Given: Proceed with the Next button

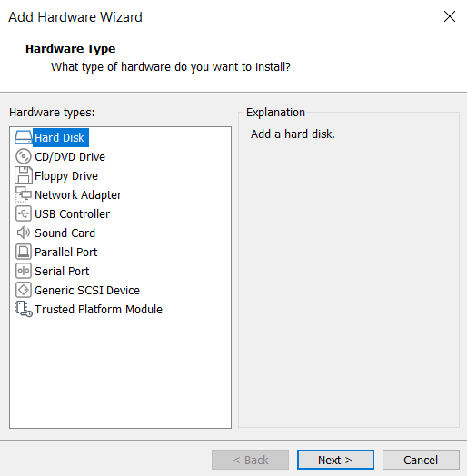Looking at the screenshot, I should [335, 460].
